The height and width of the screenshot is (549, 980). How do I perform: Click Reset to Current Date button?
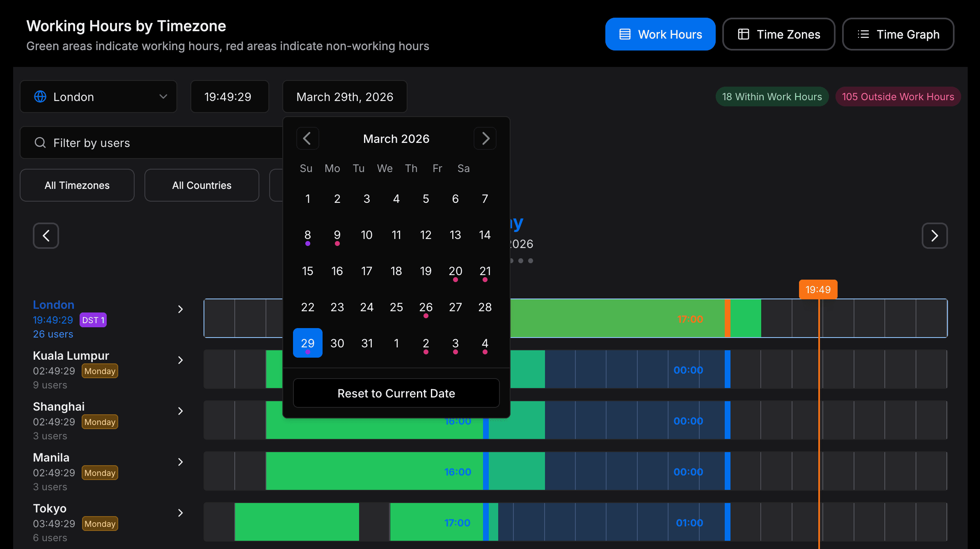tap(396, 393)
